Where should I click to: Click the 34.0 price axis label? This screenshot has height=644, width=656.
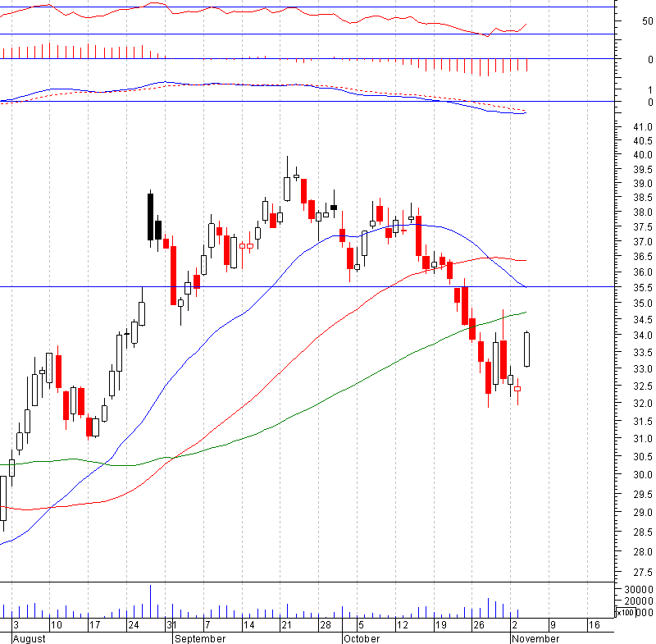[x=643, y=336]
